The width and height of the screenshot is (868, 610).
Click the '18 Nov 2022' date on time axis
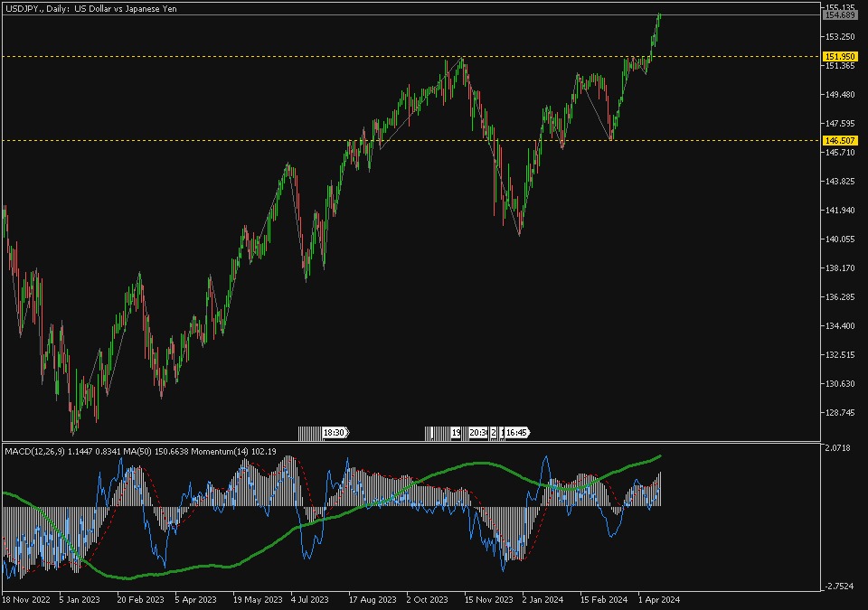click(26, 599)
